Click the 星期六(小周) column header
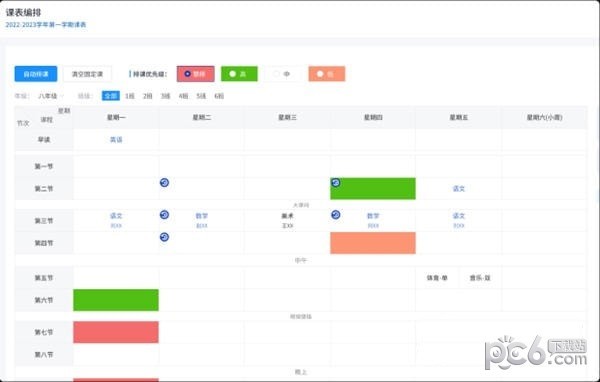 point(544,118)
